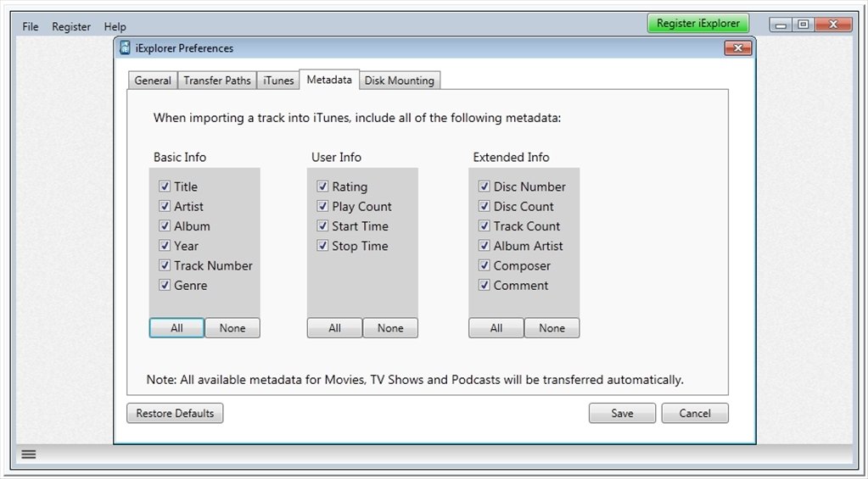Image resolution: width=868 pixels, height=479 pixels.
Task: Toggle the Genre checkbox
Action: (165, 286)
